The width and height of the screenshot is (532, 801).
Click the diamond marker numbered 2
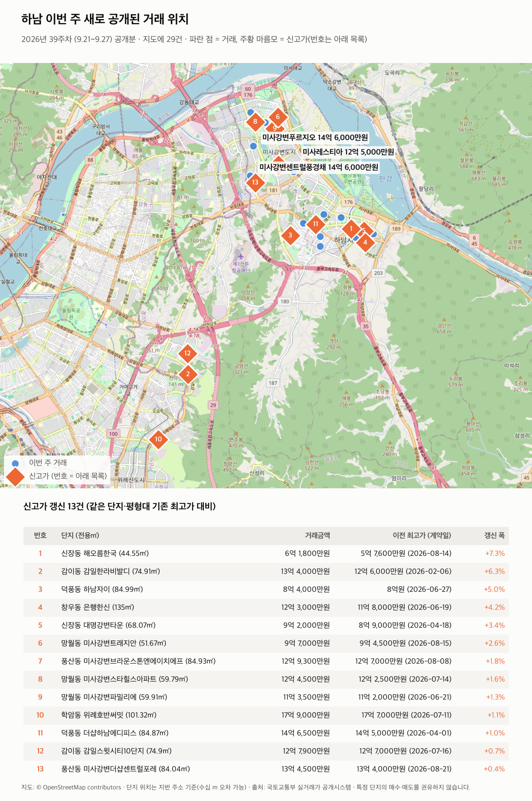pos(188,374)
